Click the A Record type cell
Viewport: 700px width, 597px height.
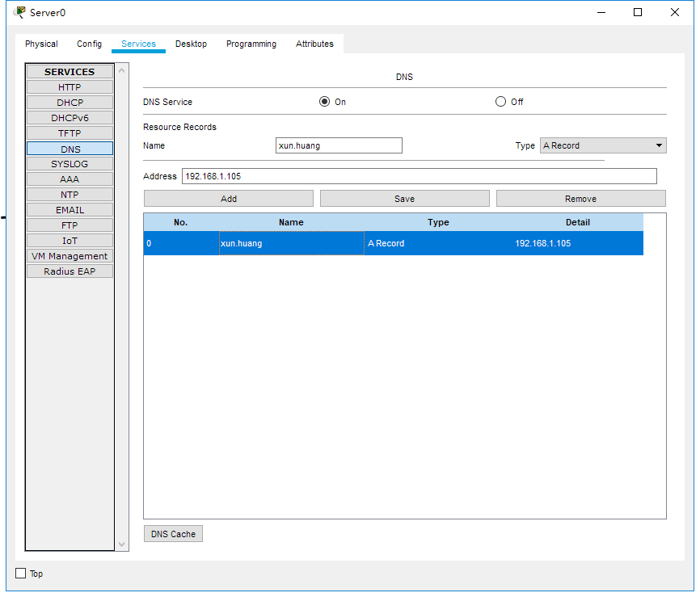point(438,243)
